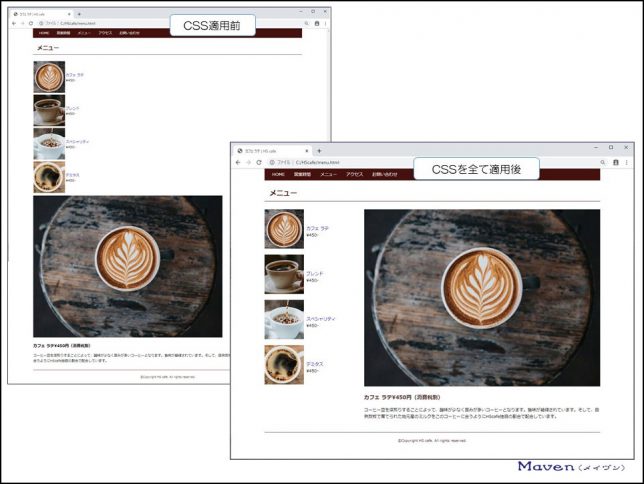Image resolution: width=644 pixels, height=484 pixels.
Task: Click the デミタス thumbnail in the background window
Action: pos(49,177)
